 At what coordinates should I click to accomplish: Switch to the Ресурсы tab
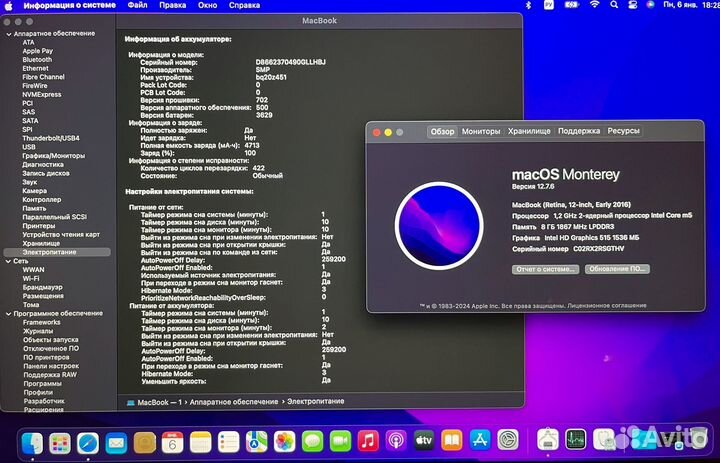point(624,131)
